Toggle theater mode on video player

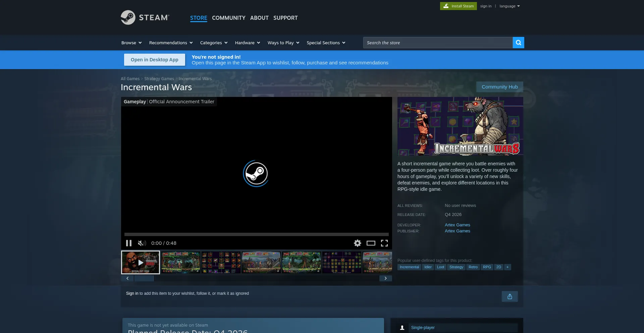[x=371, y=243]
